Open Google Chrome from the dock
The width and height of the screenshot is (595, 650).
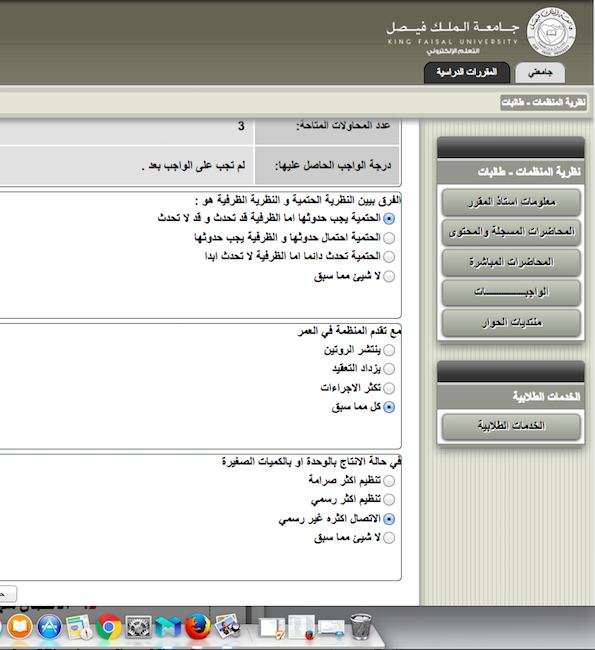pos(109,626)
